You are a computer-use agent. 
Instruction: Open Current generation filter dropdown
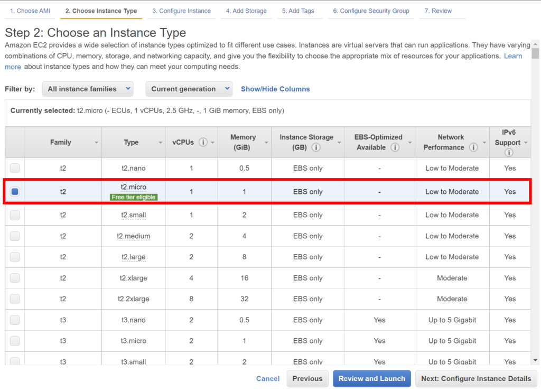[x=189, y=89]
